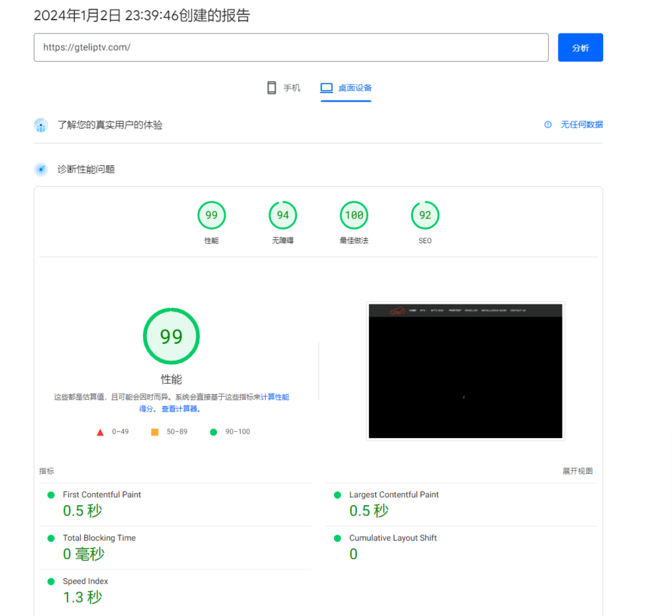Click the 性能 99 score gauge
This screenshot has width=672, height=616.
pos(211,215)
